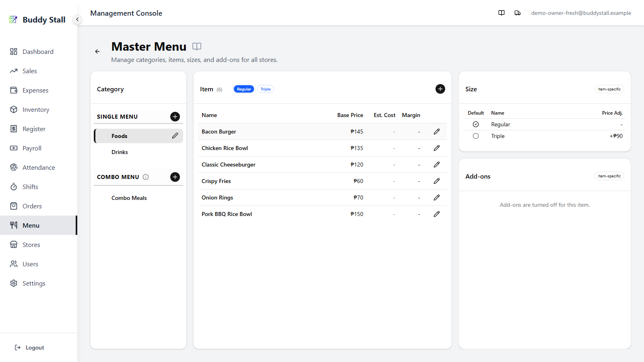Edit the Bacon Burger item
The width and height of the screenshot is (644, 362).
point(437,132)
